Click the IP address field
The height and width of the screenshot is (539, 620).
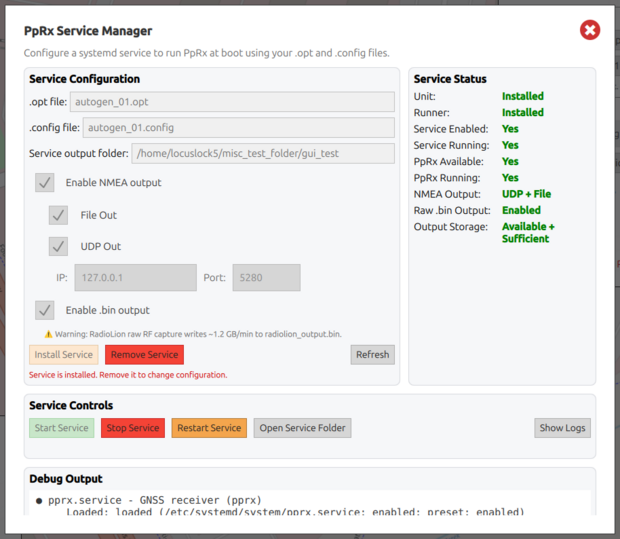[136, 278]
